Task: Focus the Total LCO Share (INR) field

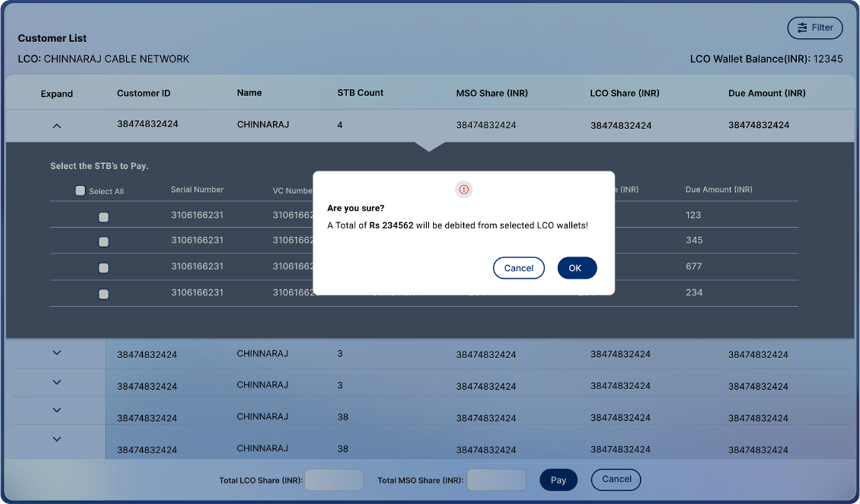Action: click(334, 480)
